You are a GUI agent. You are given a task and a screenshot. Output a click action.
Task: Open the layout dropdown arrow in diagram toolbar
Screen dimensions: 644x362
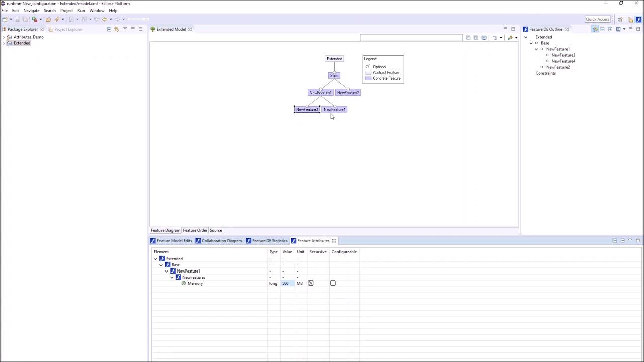500,38
